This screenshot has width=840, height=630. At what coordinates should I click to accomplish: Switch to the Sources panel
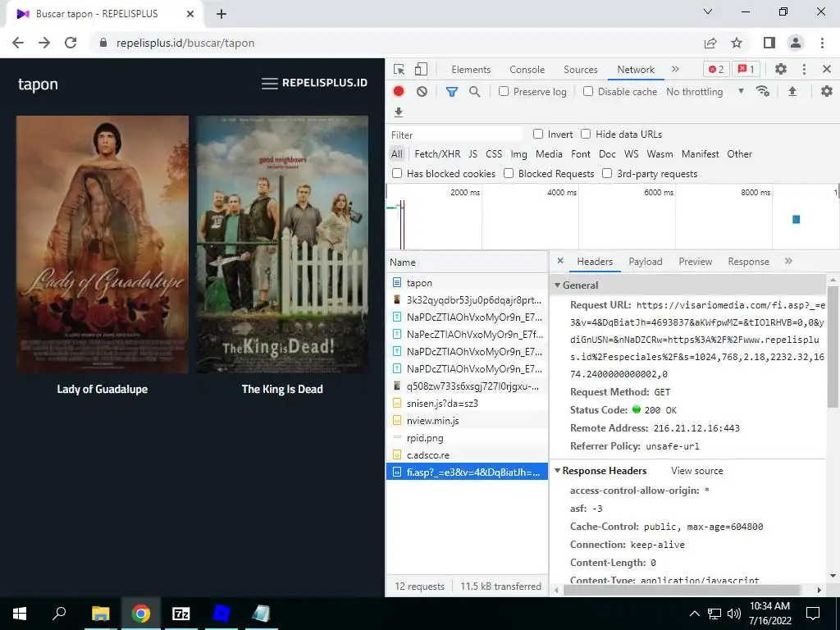click(580, 70)
